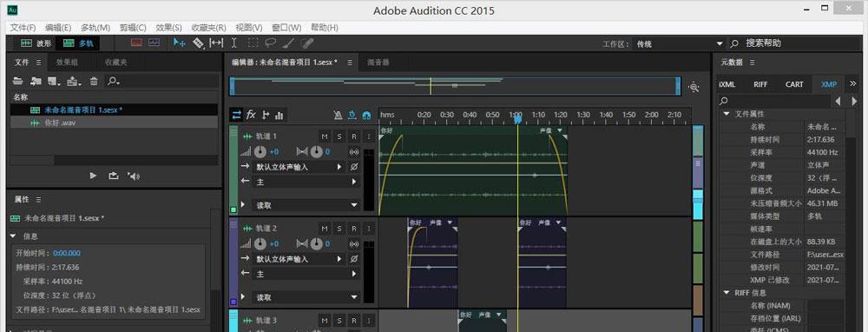The image size is (868, 332).
Task: Open the 窗口(W) menu
Action: (286, 27)
